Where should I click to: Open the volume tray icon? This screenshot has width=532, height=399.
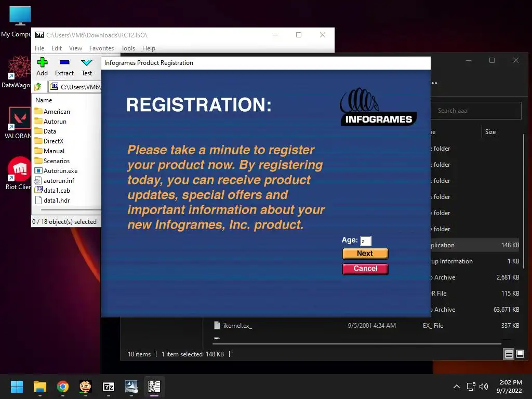[x=484, y=387]
